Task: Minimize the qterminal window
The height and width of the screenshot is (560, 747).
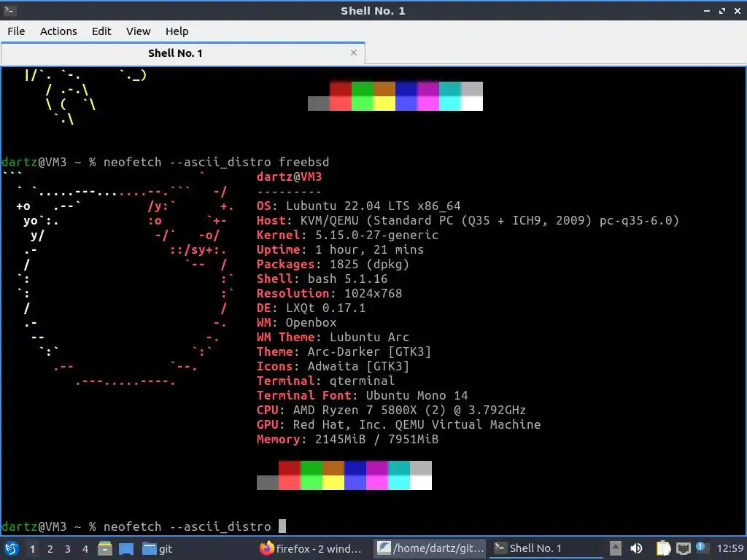Action: click(x=706, y=10)
